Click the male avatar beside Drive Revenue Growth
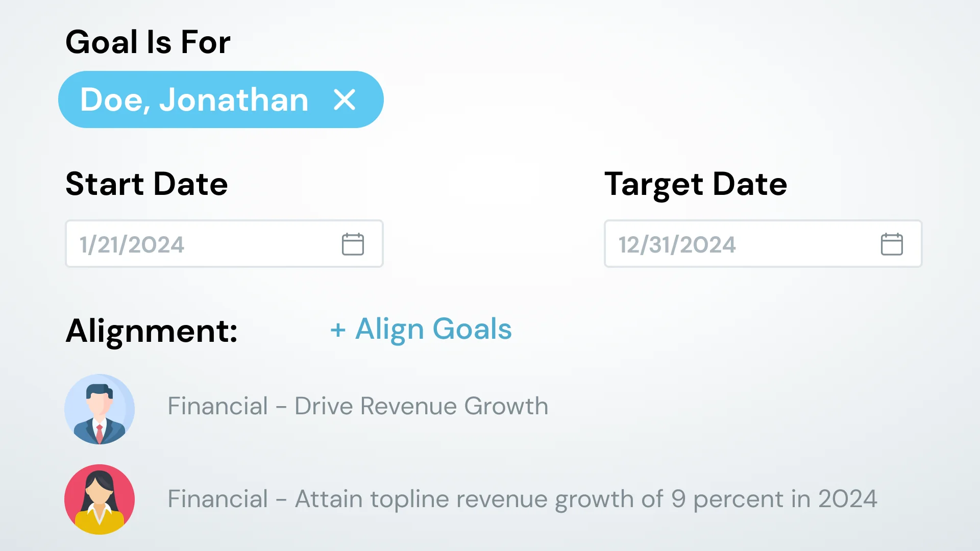The width and height of the screenshot is (980, 551). tap(100, 409)
